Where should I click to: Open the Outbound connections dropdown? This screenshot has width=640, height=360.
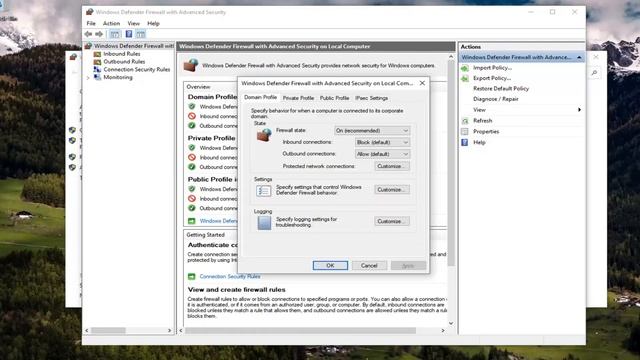(x=382, y=154)
